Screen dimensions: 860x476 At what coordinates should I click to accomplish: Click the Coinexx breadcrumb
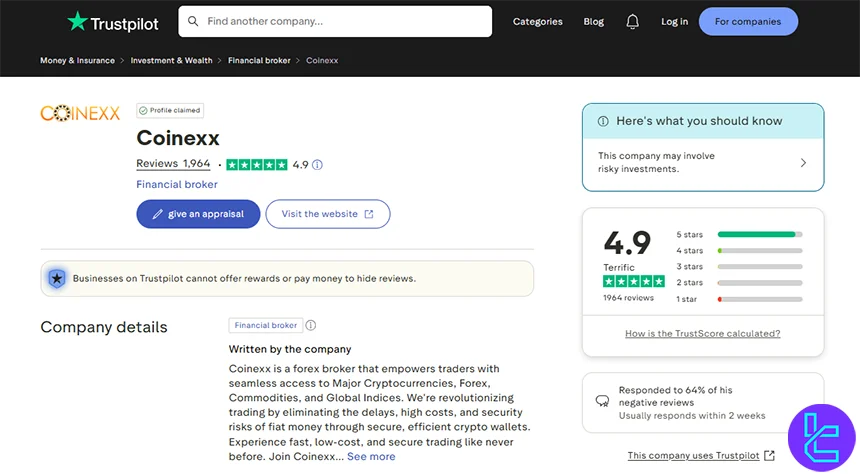click(x=322, y=60)
